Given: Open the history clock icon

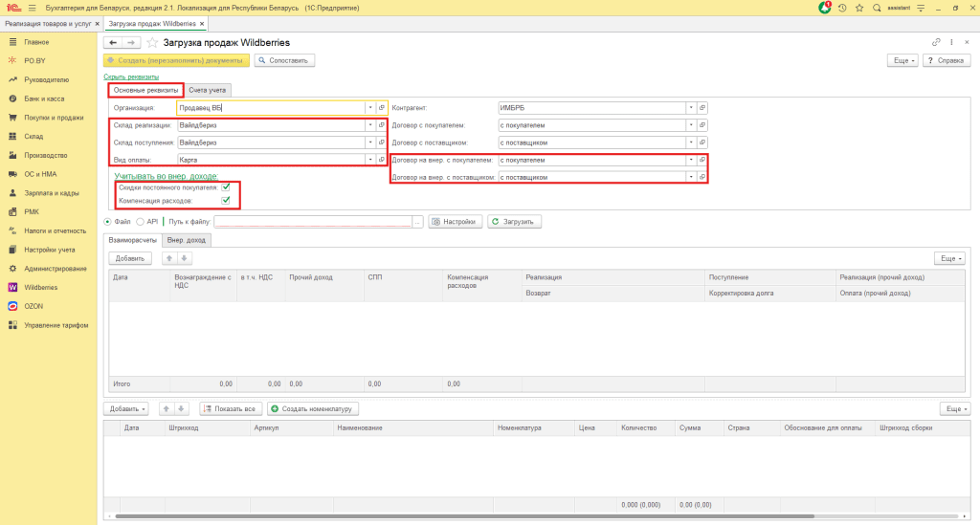Looking at the screenshot, I should (x=842, y=8).
